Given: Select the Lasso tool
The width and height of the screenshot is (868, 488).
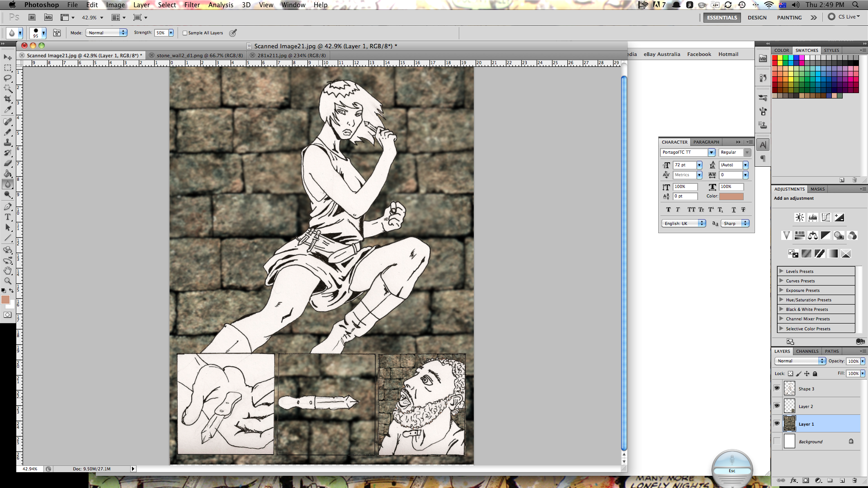Looking at the screenshot, I should [8, 78].
